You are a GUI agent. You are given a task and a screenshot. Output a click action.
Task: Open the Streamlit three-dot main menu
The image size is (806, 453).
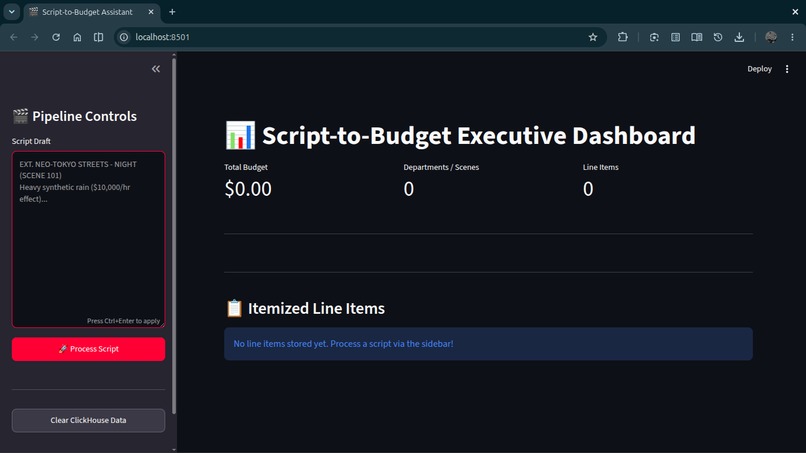(786, 69)
